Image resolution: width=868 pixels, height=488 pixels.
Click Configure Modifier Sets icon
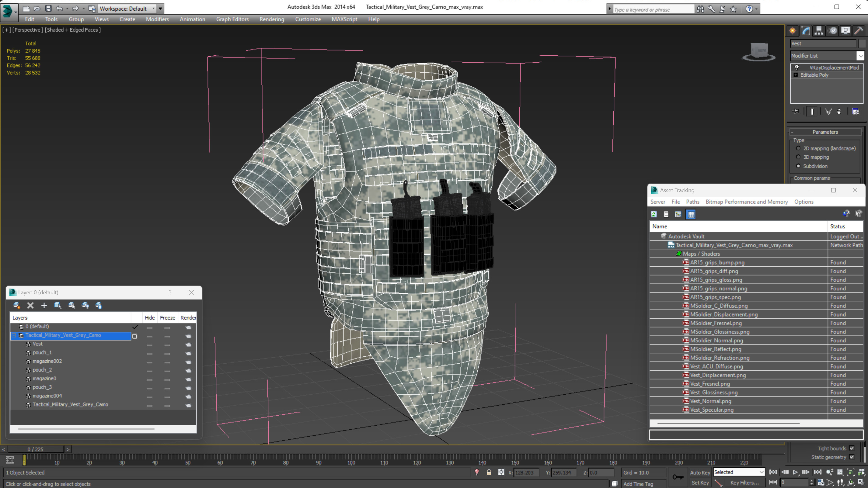855,111
